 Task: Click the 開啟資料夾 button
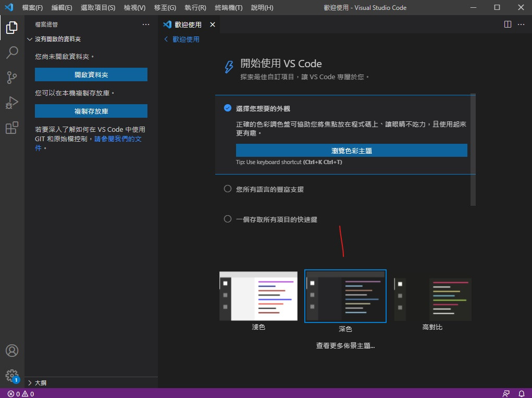point(91,74)
